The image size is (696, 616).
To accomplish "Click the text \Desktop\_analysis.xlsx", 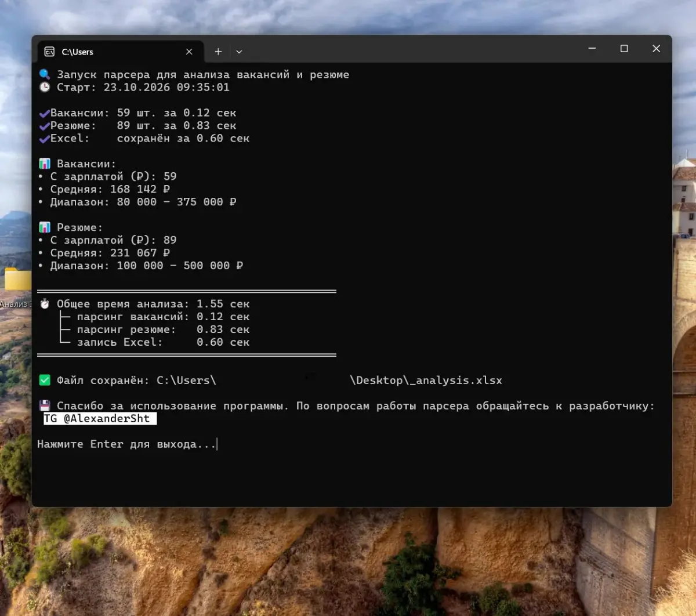I will [426, 381].
